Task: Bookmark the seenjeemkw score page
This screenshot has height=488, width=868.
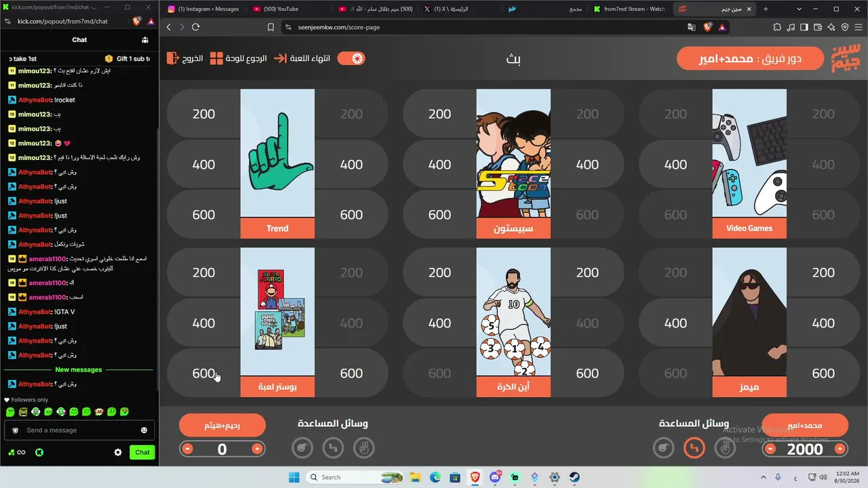Action: coord(271,27)
